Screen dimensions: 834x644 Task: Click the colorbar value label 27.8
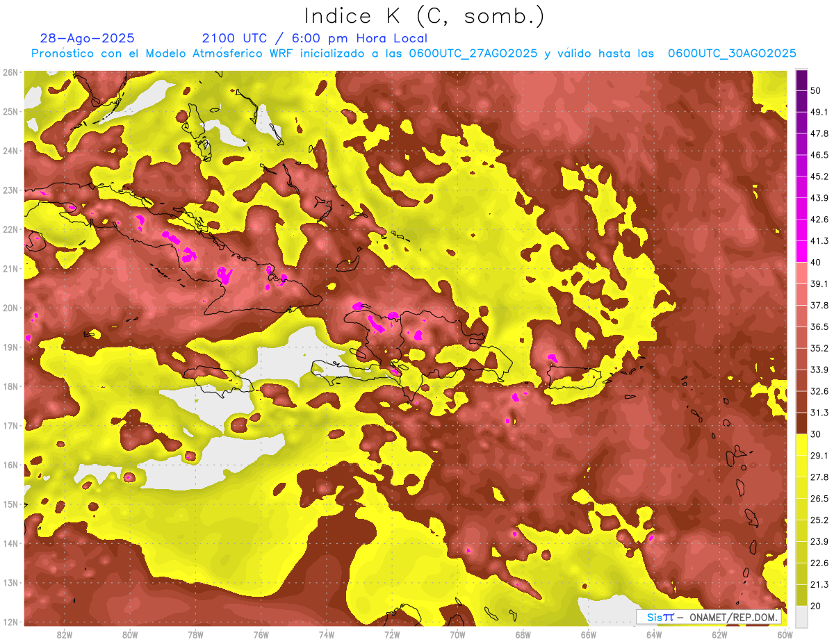819,477
